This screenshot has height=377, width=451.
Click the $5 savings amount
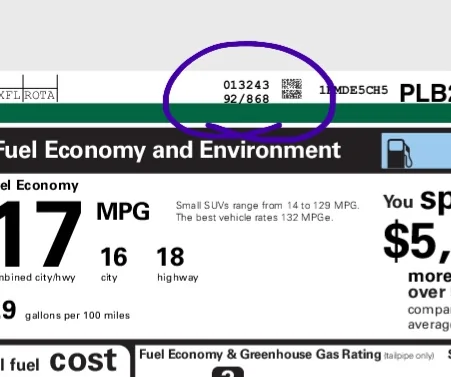coord(417,242)
